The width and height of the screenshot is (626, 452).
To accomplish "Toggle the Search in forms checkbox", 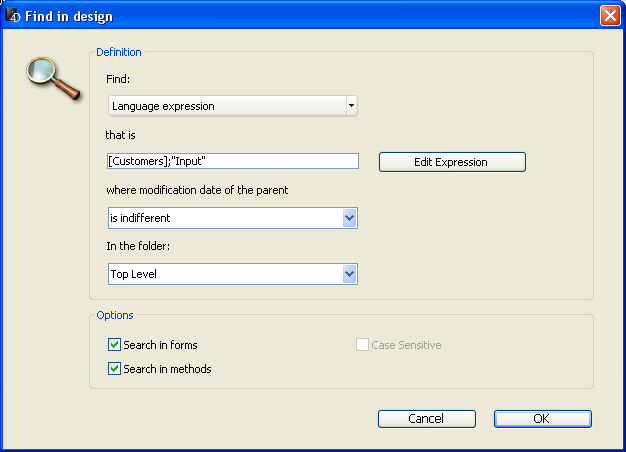I will [x=115, y=345].
